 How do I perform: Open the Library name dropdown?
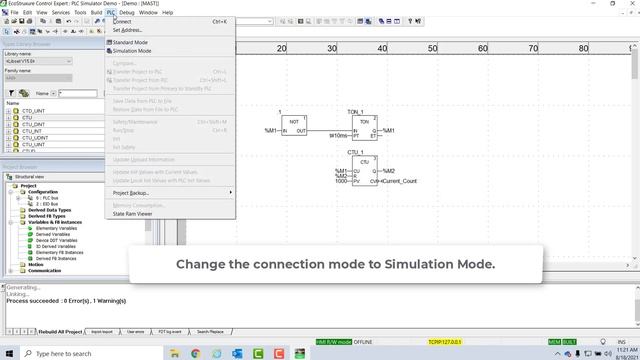[38, 61]
